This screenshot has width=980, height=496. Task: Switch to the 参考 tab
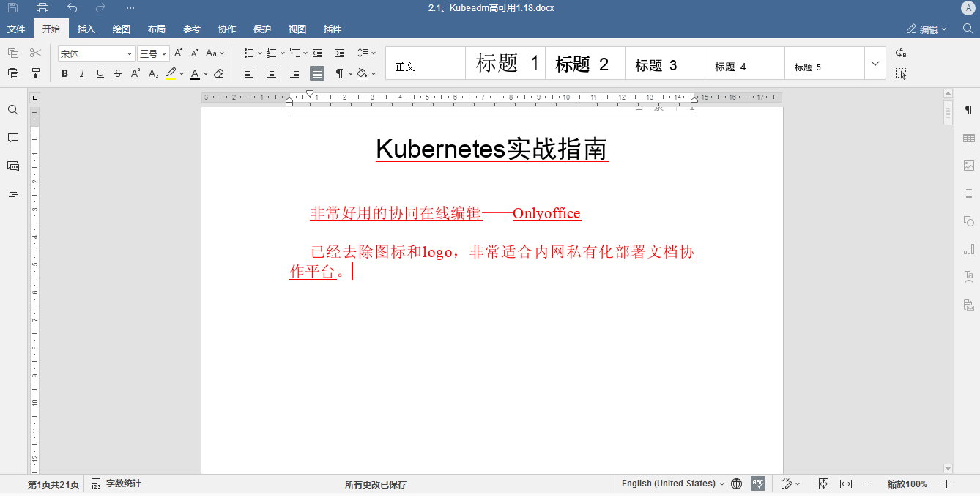click(x=192, y=29)
